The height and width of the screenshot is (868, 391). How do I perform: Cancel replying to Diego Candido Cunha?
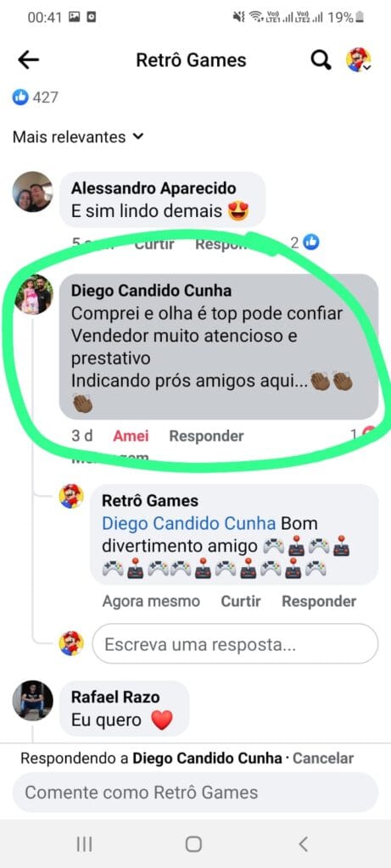[323, 758]
